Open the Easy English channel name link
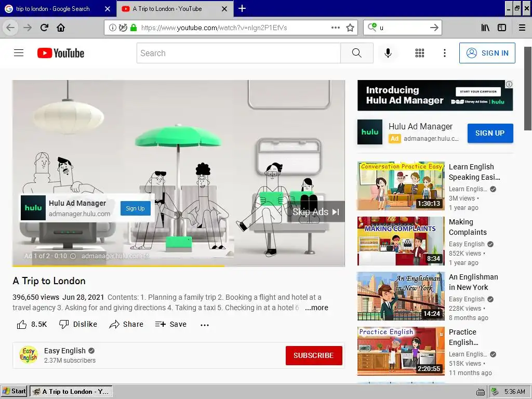Viewport: 532px width, 399px height. (x=65, y=351)
